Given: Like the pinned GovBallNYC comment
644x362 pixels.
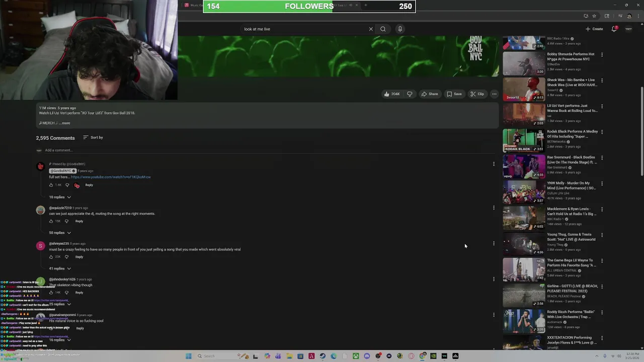Looking at the screenshot, I should [51, 185].
